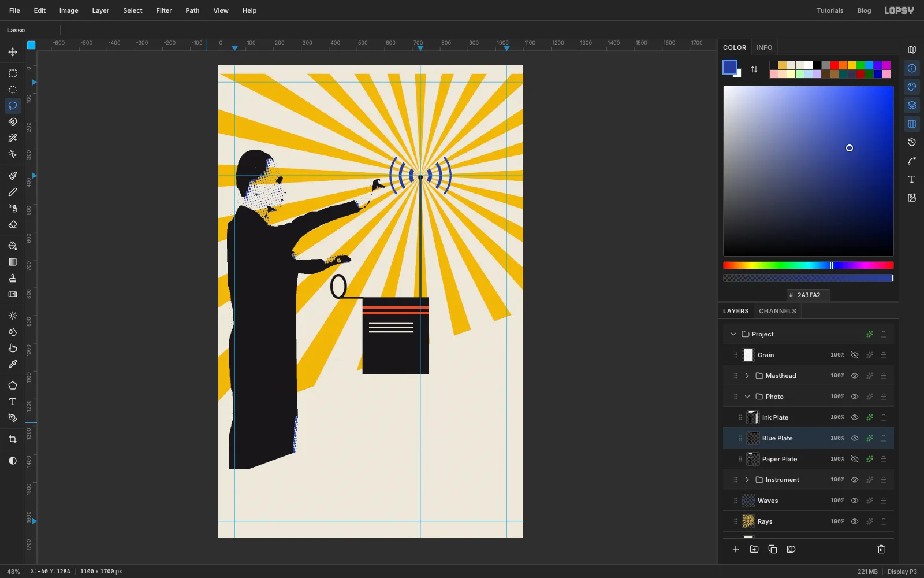Click the hue slider bar
Screen dimensions: 924x578
pos(808,265)
